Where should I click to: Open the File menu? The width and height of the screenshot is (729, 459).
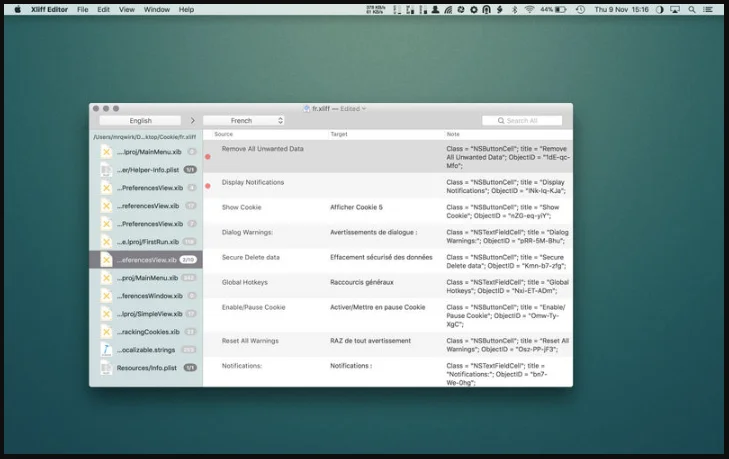click(x=83, y=9)
